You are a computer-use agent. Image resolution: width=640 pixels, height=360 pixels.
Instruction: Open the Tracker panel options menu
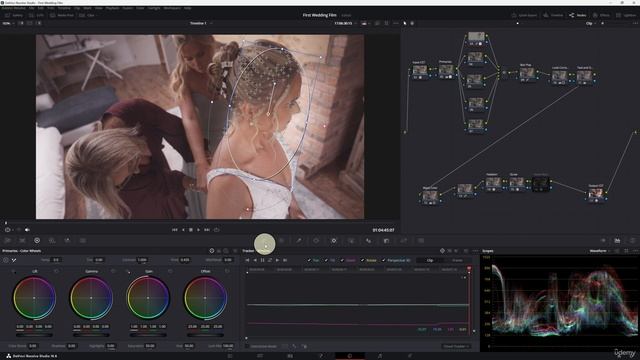click(x=475, y=251)
